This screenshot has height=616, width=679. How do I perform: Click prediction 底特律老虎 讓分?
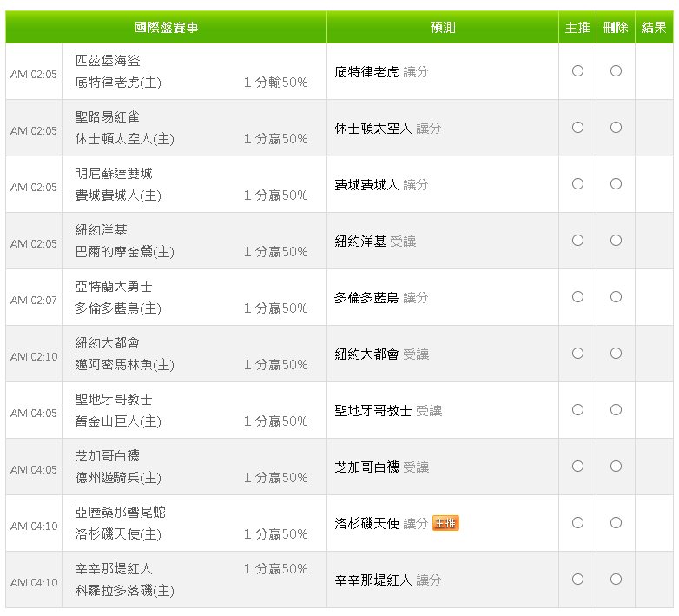[x=381, y=72]
